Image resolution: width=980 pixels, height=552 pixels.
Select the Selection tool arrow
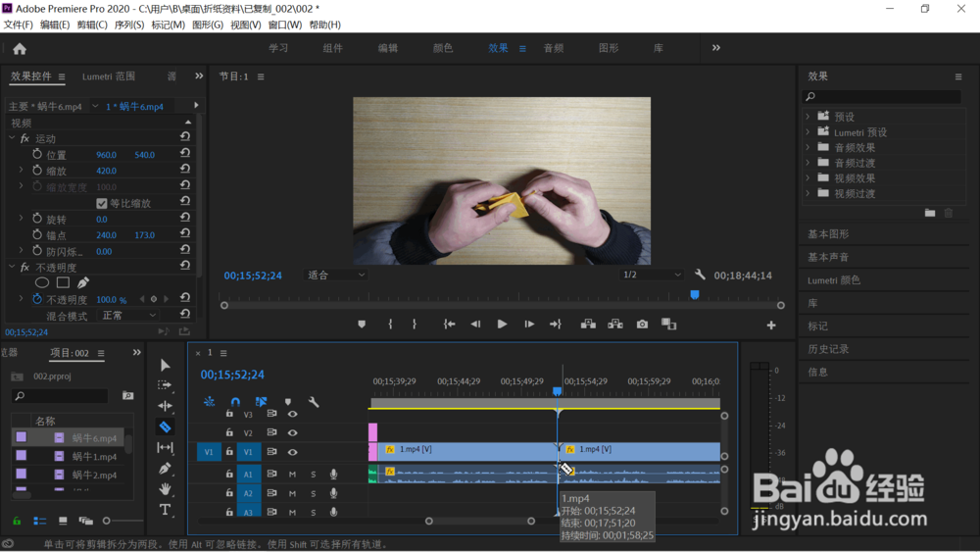[165, 365]
